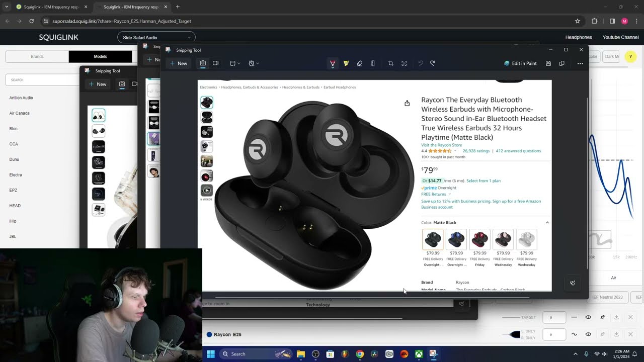Open the Headphones menu item
This screenshot has height=362, width=644.
coord(579,37)
